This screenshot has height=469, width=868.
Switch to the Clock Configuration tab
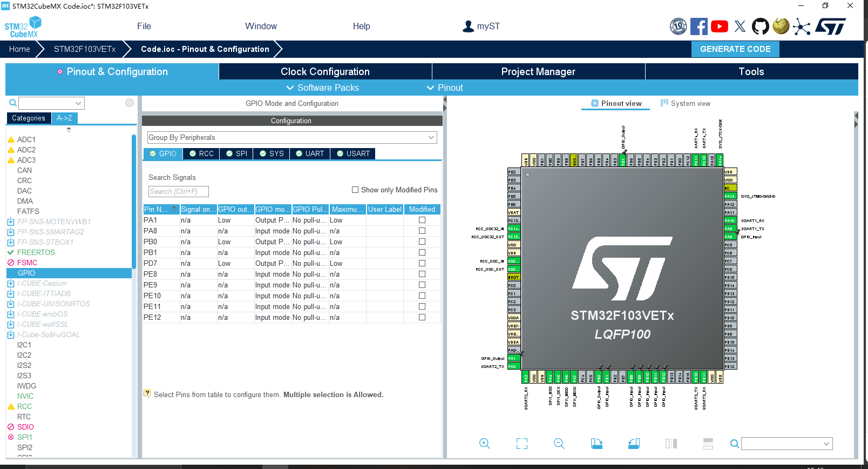tap(325, 71)
